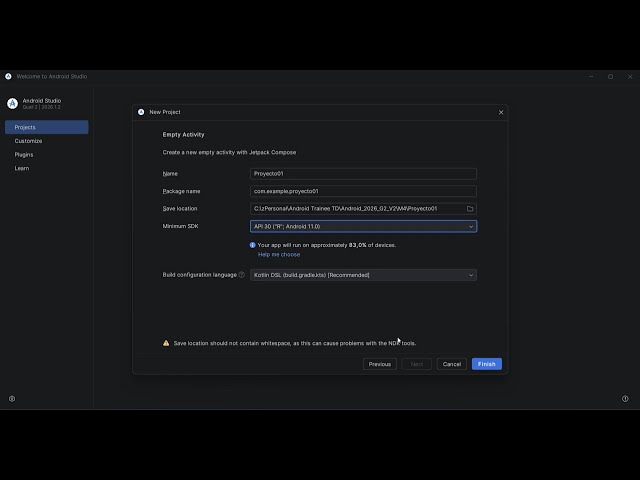Close the New Project dialog

[501, 112]
